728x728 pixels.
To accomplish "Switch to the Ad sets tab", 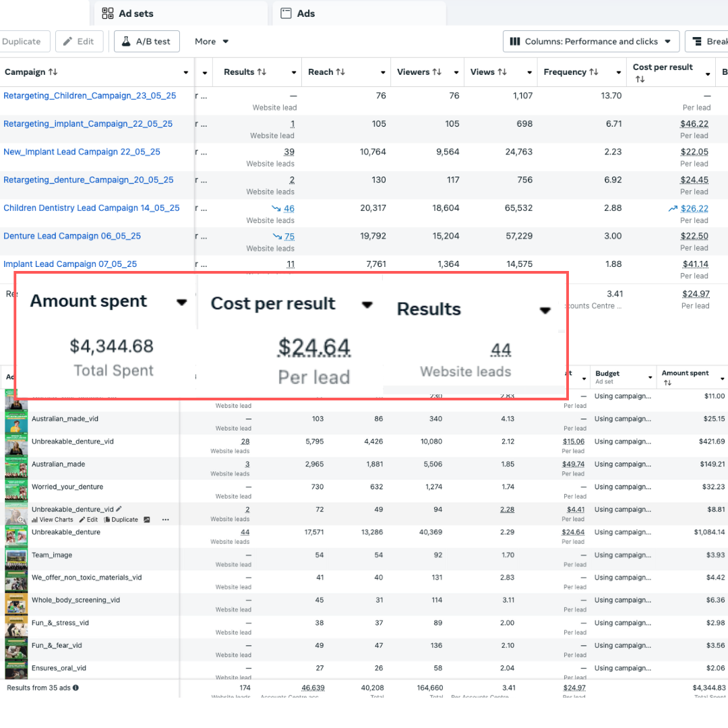I will coord(135,13).
